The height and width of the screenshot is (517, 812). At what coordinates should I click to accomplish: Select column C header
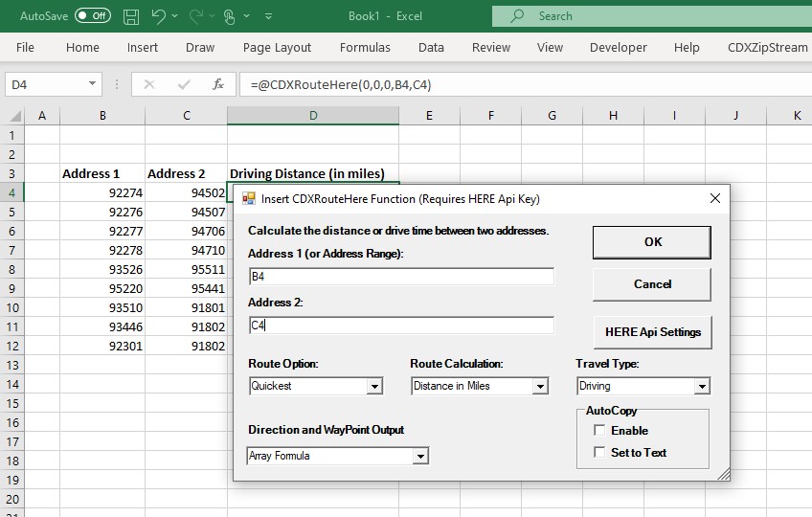[187, 116]
